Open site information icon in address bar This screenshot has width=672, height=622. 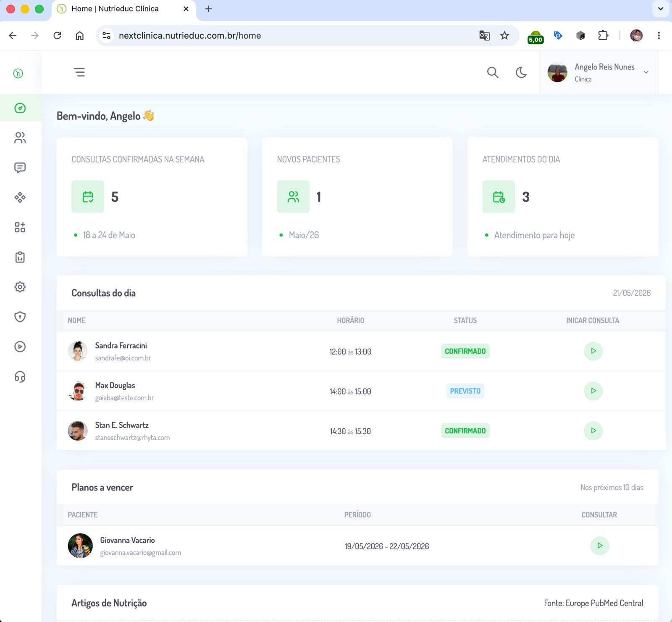(107, 36)
